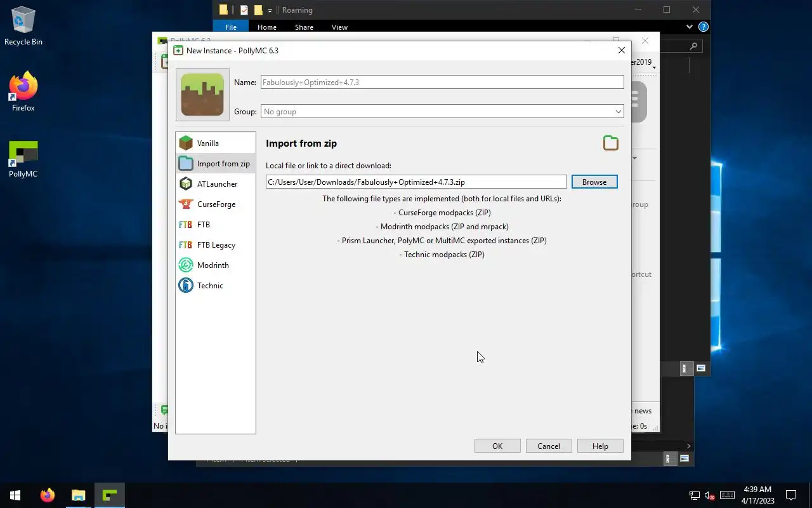The width and height of the screenshot is (812, 508).
Task: Choose ATLauncher in the source list
Action: tap(215, 184)
